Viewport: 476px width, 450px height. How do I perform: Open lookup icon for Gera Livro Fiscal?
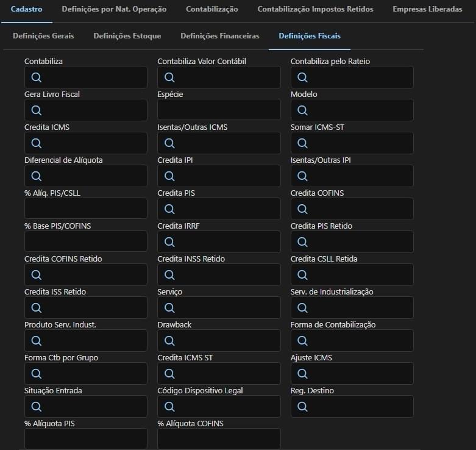[x=37, y=110]
